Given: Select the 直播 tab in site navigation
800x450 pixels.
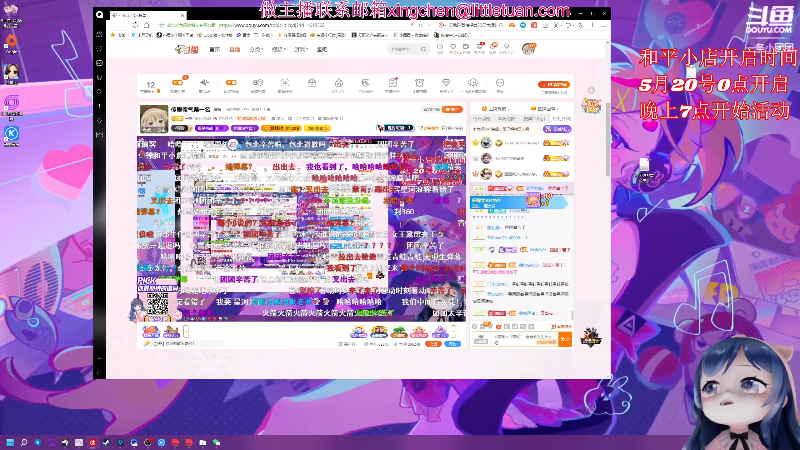Looking at the screenshot, I should (235, 49).
